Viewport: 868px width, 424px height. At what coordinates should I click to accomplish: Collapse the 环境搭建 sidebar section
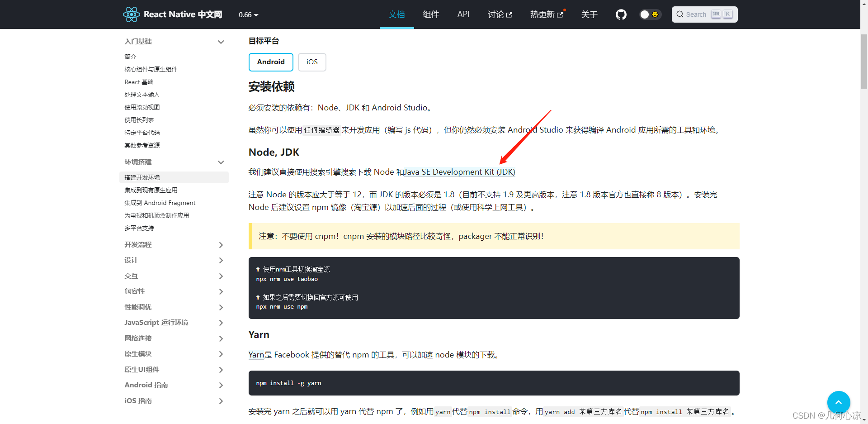[x=175, y=162]
